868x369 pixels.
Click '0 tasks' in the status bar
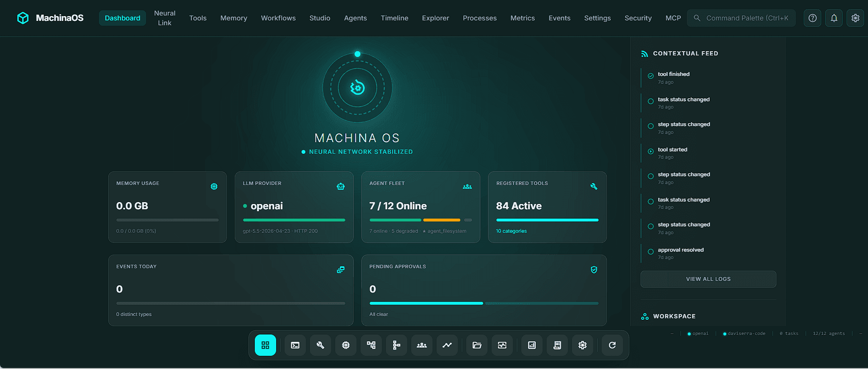[x=789, y=333]
